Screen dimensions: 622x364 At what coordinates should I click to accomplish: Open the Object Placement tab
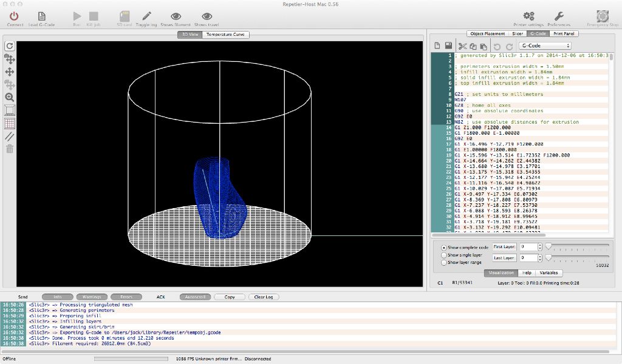coord(487,34)
